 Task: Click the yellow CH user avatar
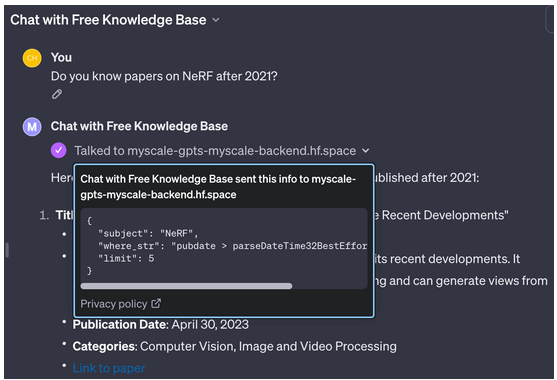tap(32, 58)
